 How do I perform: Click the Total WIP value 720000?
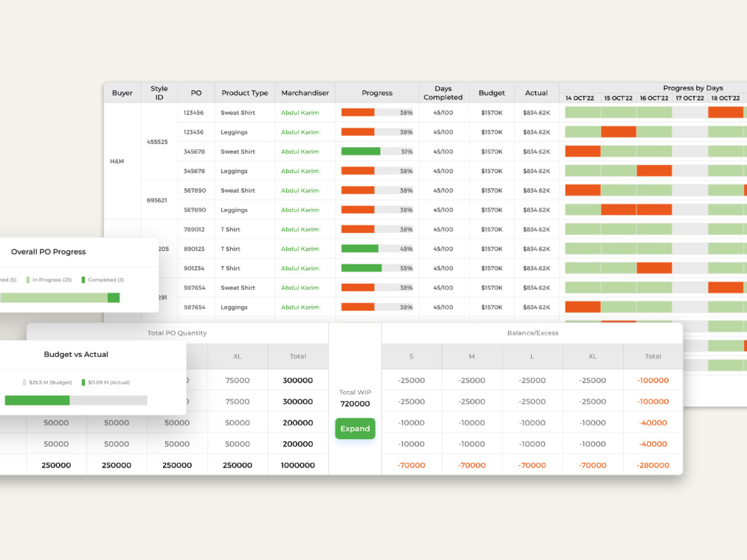tap(355, 403)
